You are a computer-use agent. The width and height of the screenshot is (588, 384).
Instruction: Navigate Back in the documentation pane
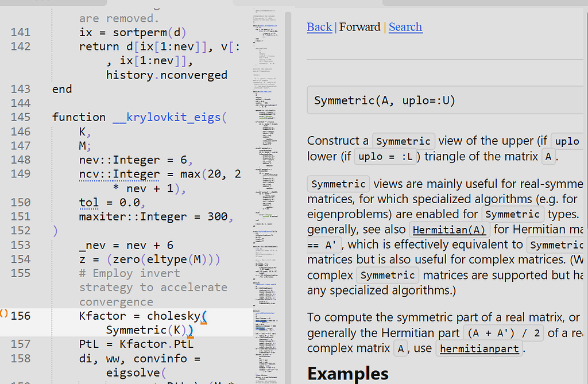pos(319,27)
